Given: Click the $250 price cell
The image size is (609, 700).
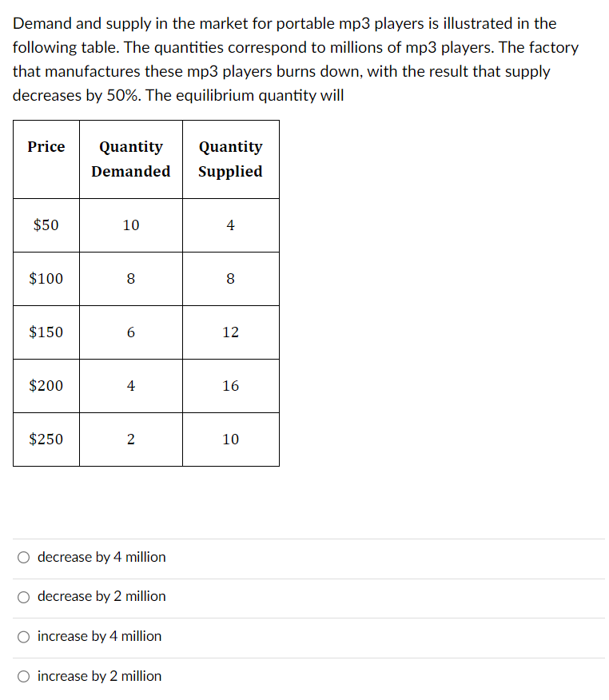Looking at the screenshot, I should 46,439.
